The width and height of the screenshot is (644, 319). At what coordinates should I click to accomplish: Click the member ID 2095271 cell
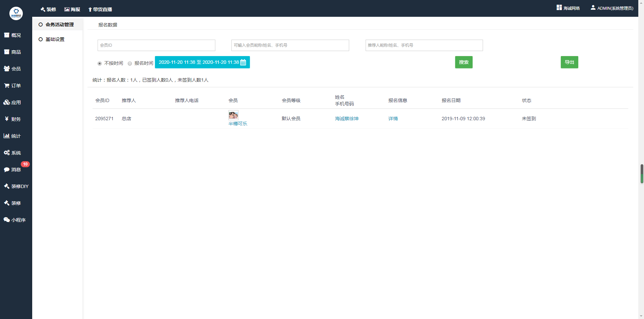tap(104, 119)
